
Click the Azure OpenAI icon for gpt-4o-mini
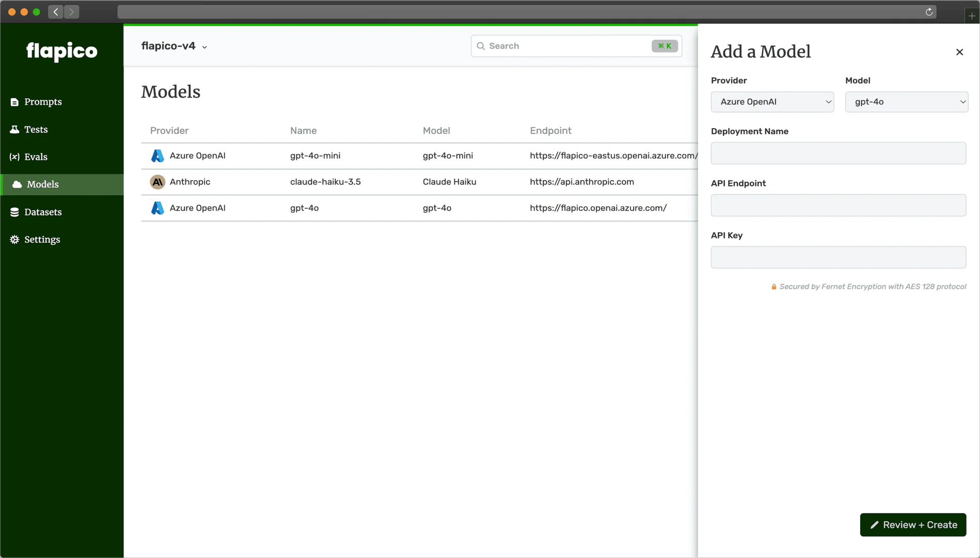(x=157, y=156)
